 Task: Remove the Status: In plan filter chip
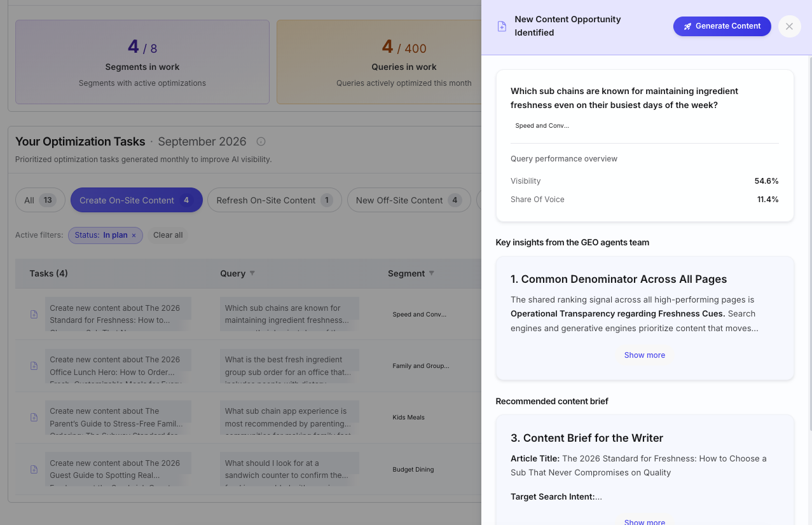click(x=134, y=235)
